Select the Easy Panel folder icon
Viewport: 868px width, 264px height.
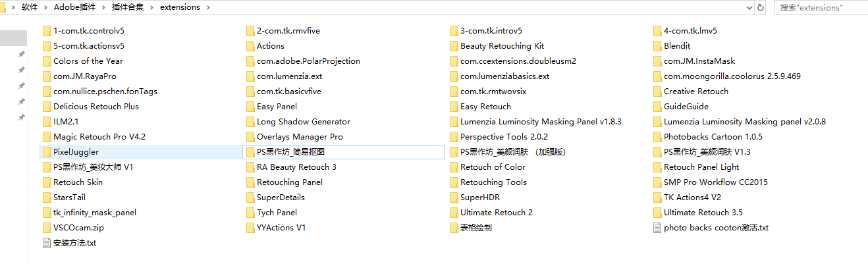click(250, 107)
